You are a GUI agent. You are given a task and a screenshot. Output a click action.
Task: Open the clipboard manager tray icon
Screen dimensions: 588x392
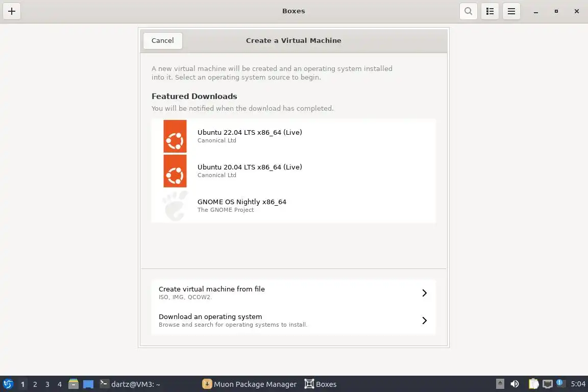click(x=533, y=384)
